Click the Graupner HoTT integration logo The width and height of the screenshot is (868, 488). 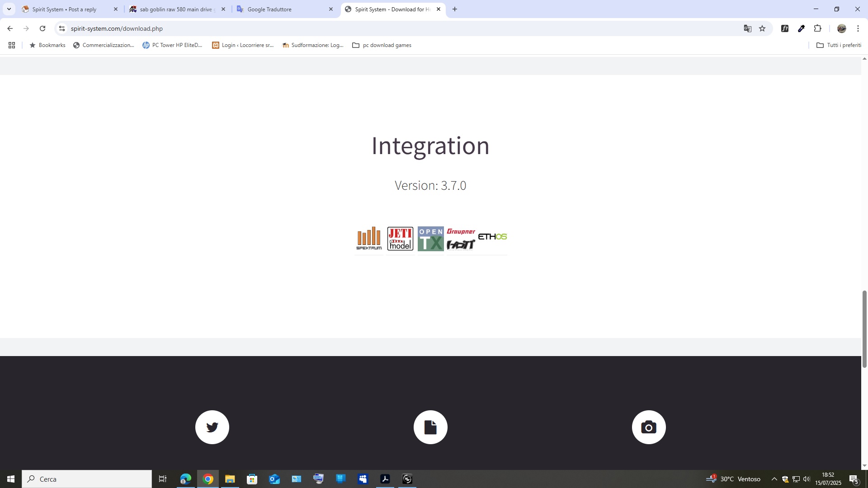[x=461, y=239]
